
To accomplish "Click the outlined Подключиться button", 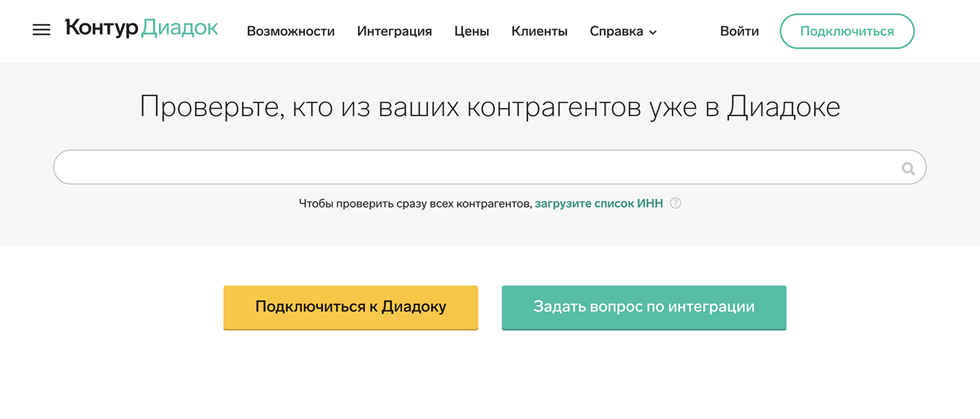I will click(847, 31).
